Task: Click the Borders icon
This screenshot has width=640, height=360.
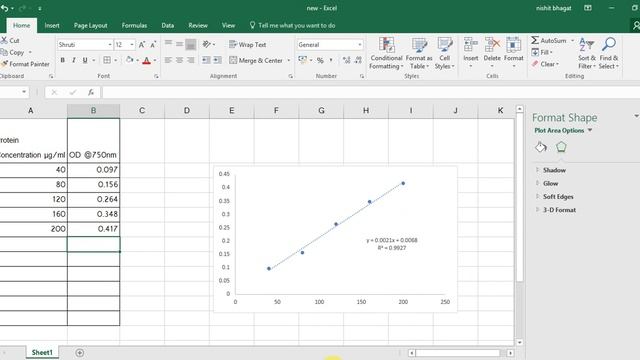Action: [x=107, y=60]
